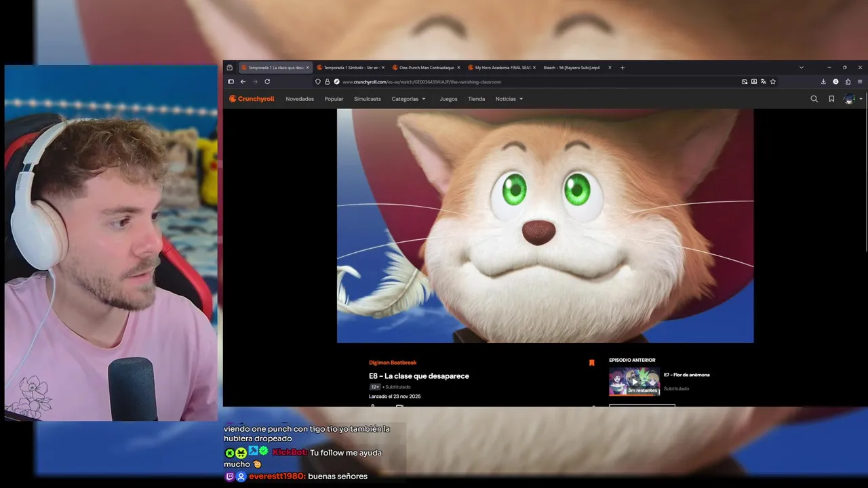This screenshot has width=868, height=488.
Task: Open Popular in Crunchyroll nav
Action: tap(334, 99)
